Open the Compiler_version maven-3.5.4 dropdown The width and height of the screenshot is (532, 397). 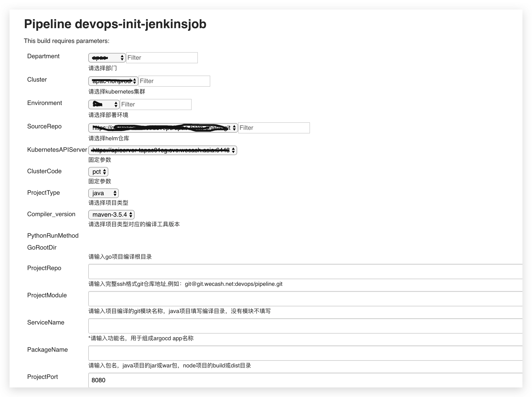point(111,214)
